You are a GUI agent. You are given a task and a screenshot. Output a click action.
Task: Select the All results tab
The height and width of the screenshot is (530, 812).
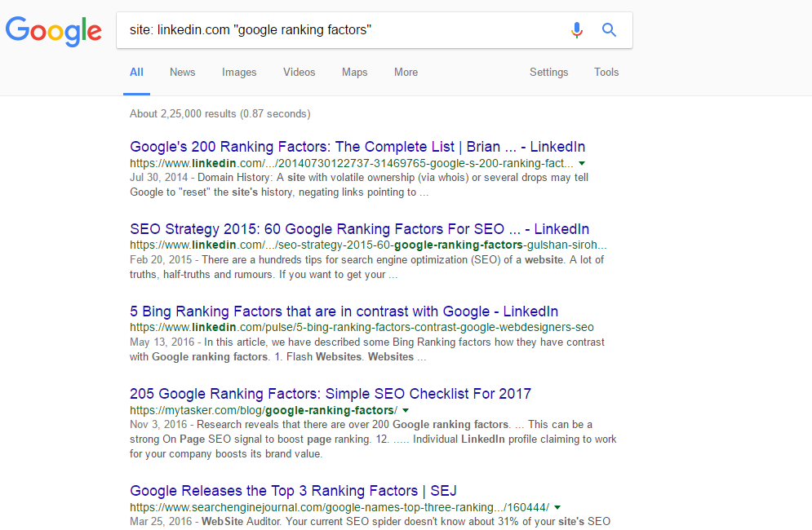coord(136,73)
